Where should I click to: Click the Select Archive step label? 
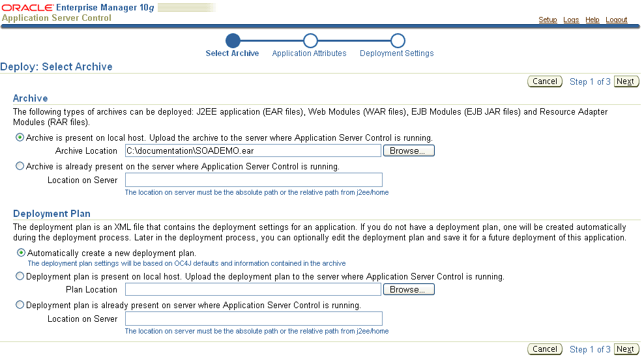click(x=232, y=53)
